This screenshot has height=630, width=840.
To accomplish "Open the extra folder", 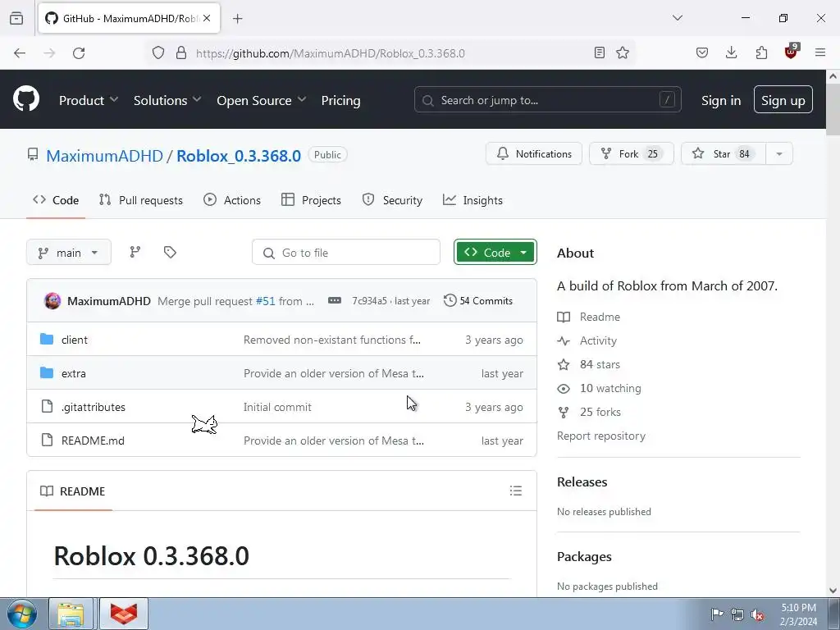I will pos(73,373).
